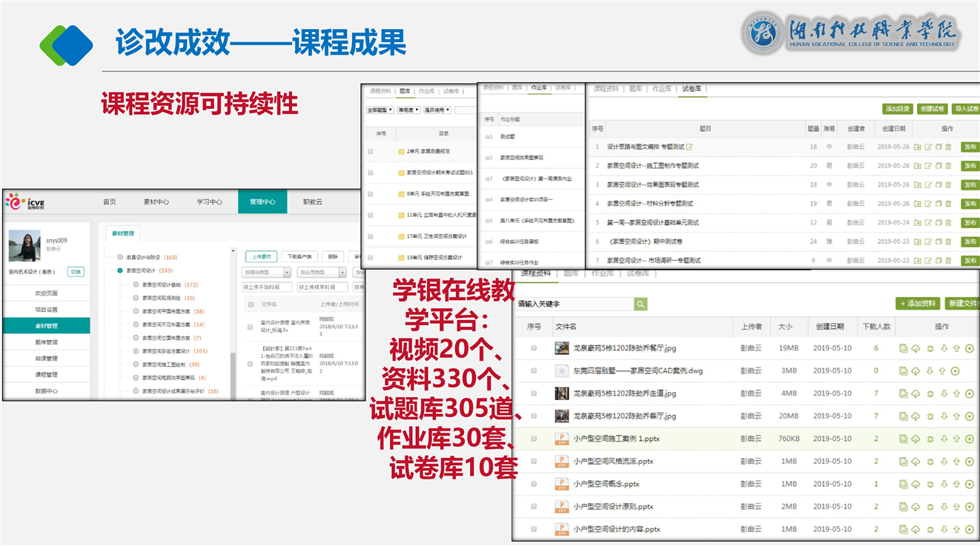
Task: Collapse the 家居空间设计 (555) tree node
Action: point(120,270)
